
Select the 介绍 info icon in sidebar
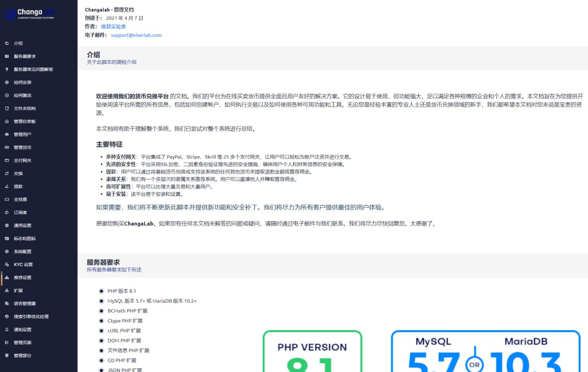tap(6, 43)
